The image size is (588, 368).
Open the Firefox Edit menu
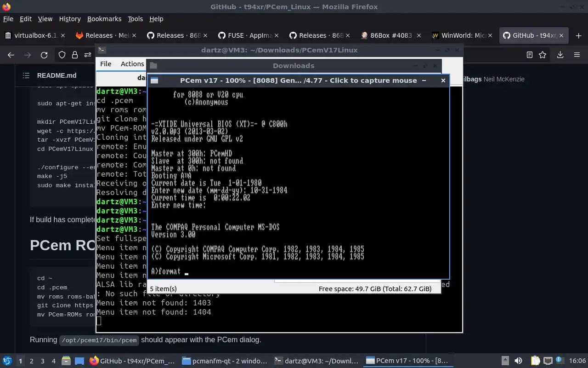click(x=26, y=19)
